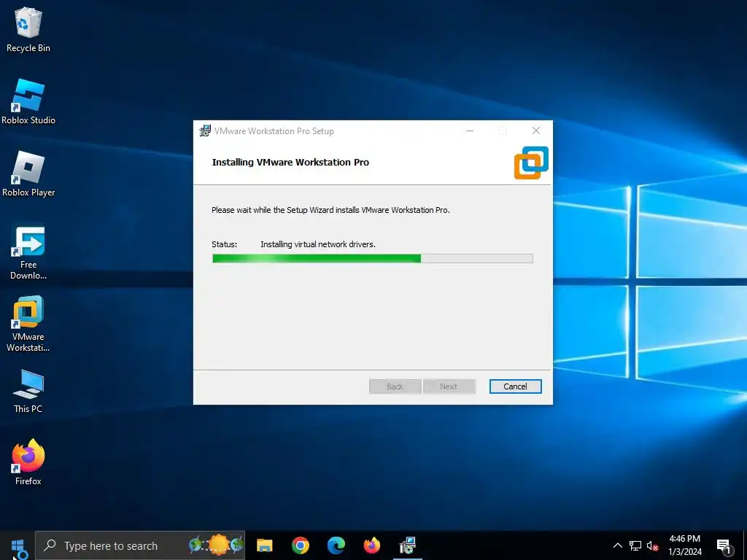Launch Firefox from the taskbar
This screenshot has width=747, height=560.
(371, 545)
